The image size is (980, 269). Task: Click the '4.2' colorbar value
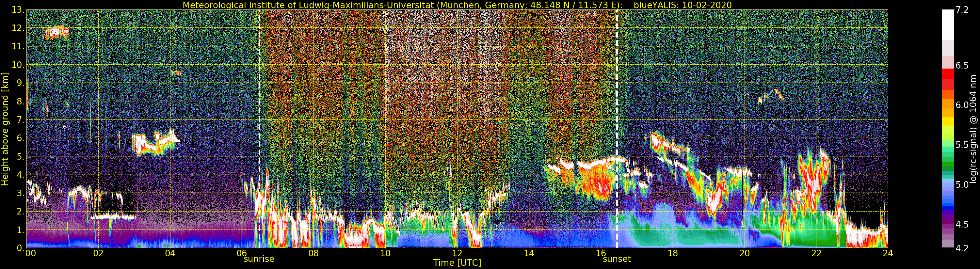pyautogui.click(x=962, y=248)
